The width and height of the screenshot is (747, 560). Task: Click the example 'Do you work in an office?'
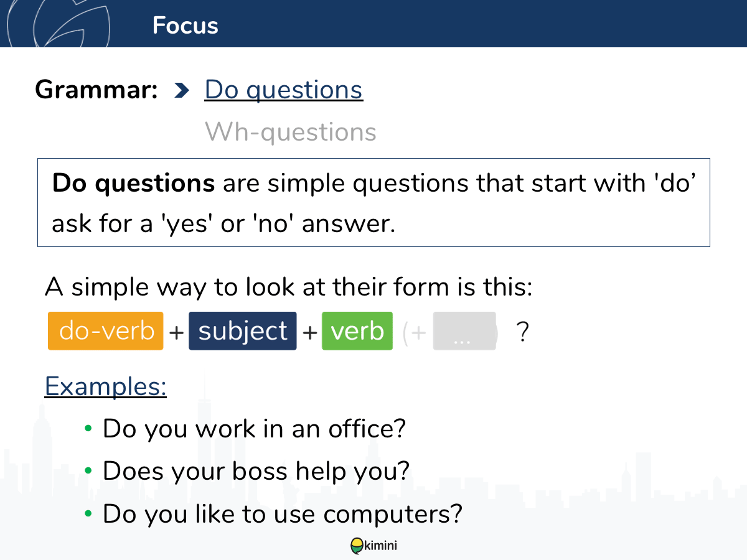tap(254, 429)
